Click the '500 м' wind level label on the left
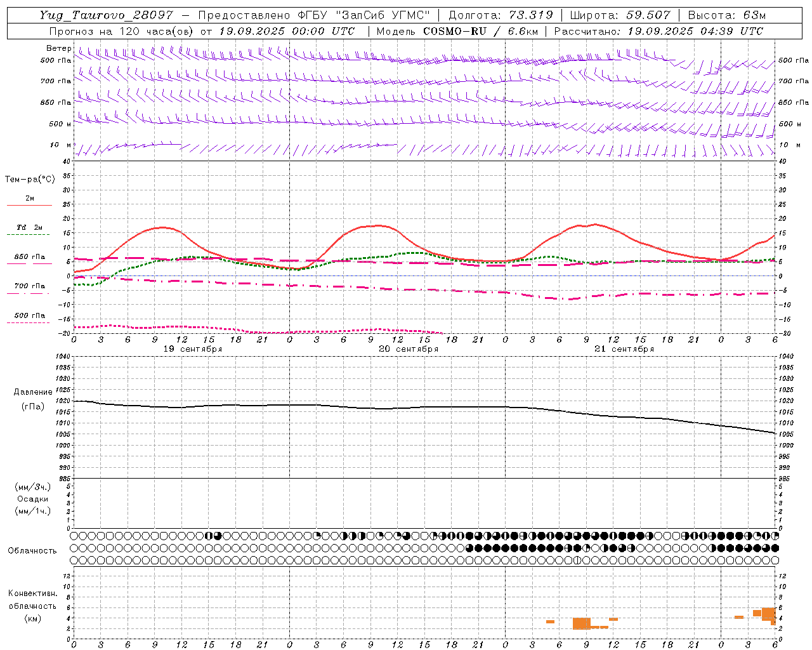812x650 pixels. 60,124
